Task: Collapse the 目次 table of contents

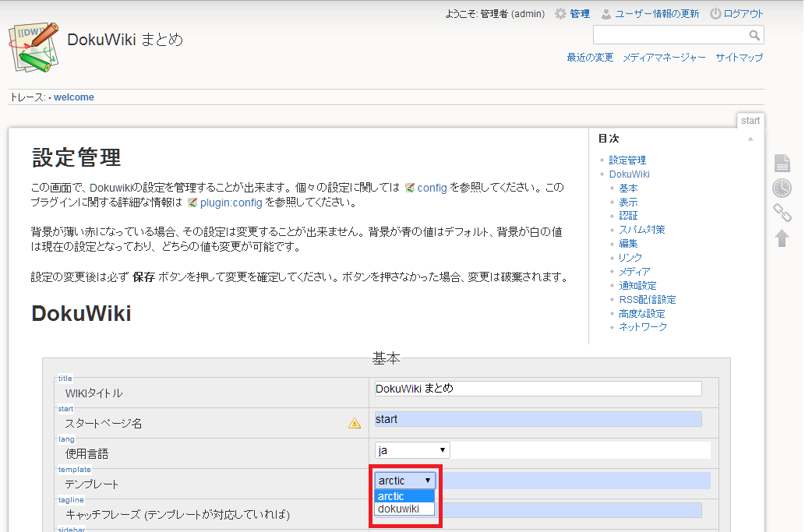Action: (750, 139)
